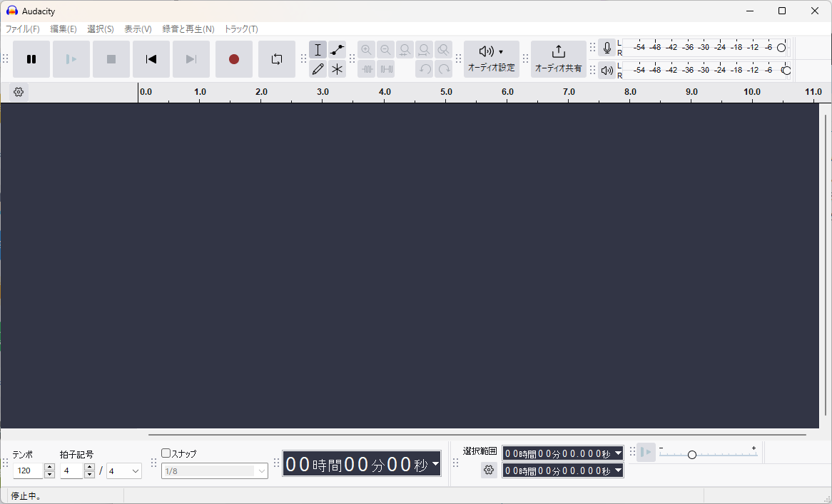
Task: Select the Envelope tool
Action: [x=338, y=50]
